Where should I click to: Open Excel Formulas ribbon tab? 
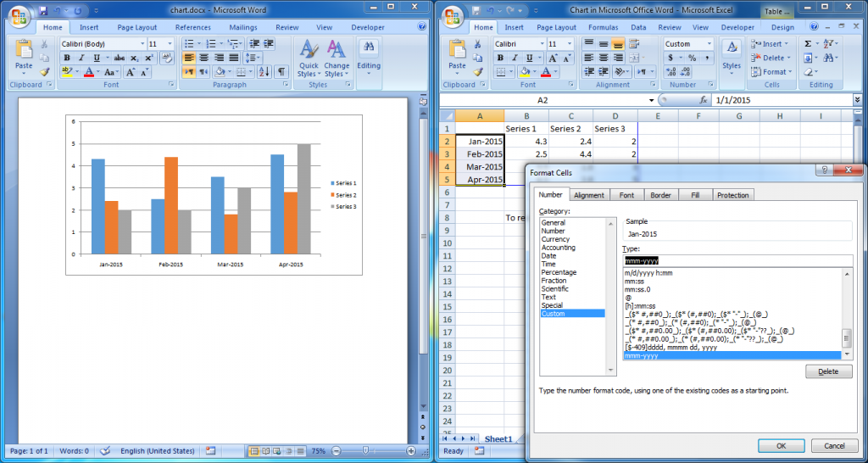click(604, 27)
